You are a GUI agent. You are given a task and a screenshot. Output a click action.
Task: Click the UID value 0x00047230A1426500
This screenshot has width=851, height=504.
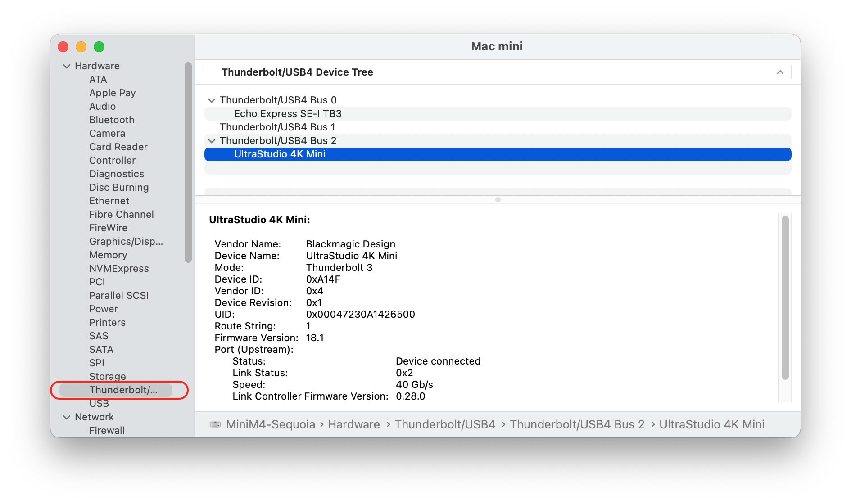click(x=361, y=315)
